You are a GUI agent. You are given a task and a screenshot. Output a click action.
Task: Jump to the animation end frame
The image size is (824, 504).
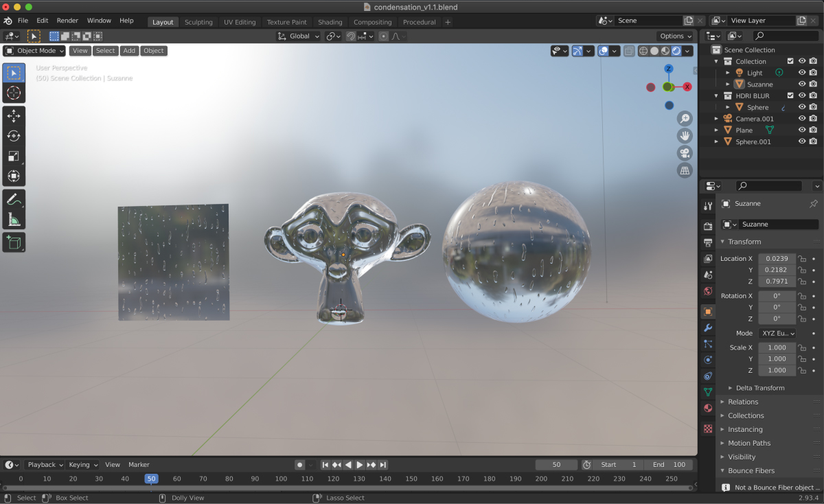383,465
